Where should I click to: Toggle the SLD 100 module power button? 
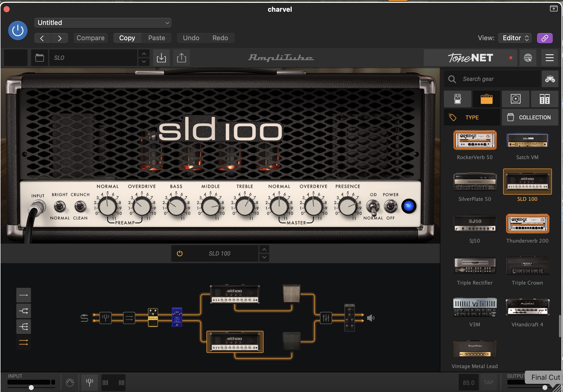click(x=180, y=254)
